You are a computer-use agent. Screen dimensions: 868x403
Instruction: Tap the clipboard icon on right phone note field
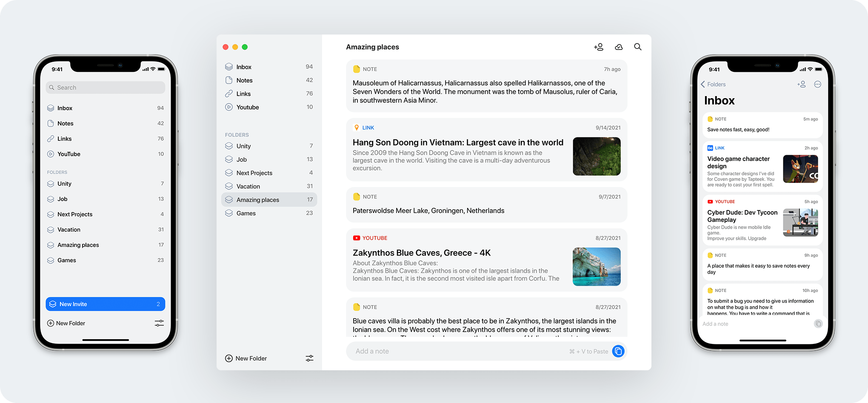point(818,324)
